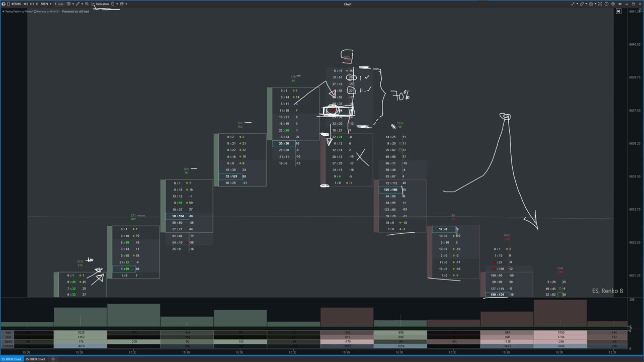The height and width of the screenshot is (362, 644).
Task: Open the drawing tools dropdown arrow beside pencil
Action: coord(82,4)
